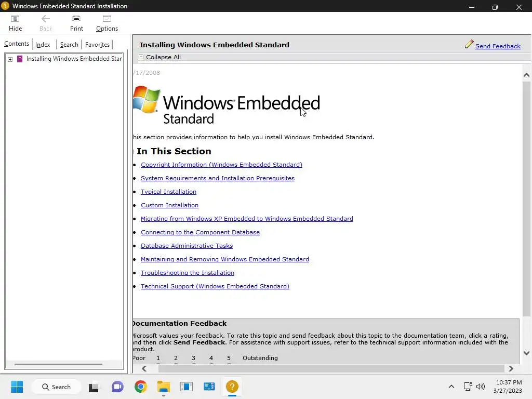Open Task View on the taskbar
Viewport: 532px width, 399px height.
[94, 387]
